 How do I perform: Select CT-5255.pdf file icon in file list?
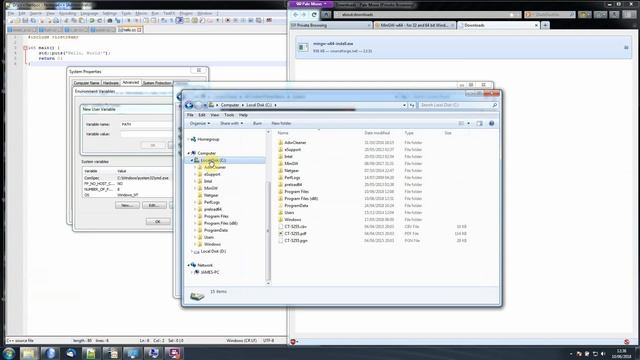coord(280,233)
